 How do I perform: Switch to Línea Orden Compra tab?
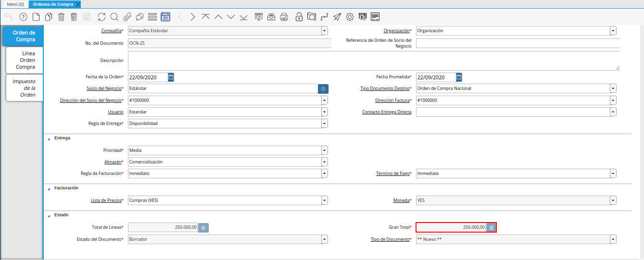[x=25, y=61]
